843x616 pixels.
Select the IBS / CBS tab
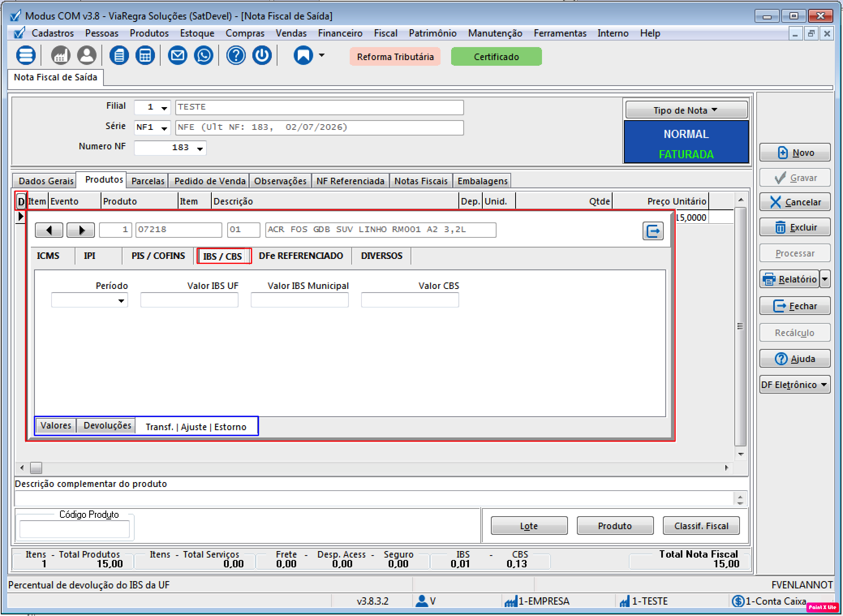[222, 256]
